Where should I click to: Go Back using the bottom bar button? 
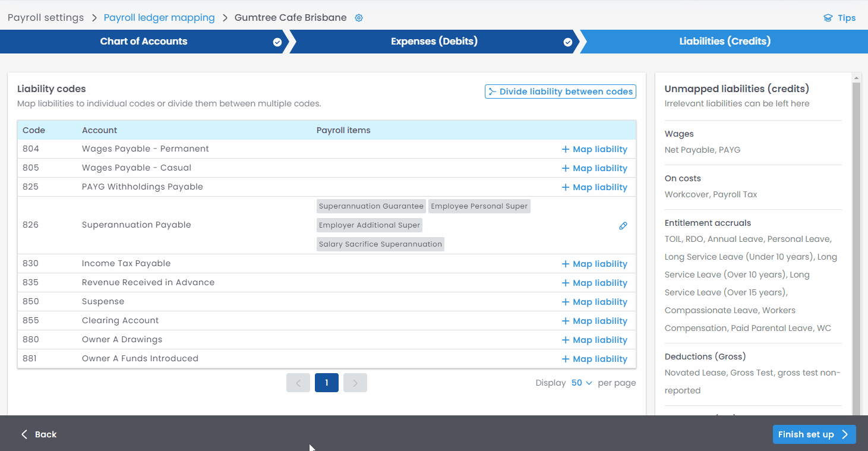pyautogui.click(x=39, y=434)
